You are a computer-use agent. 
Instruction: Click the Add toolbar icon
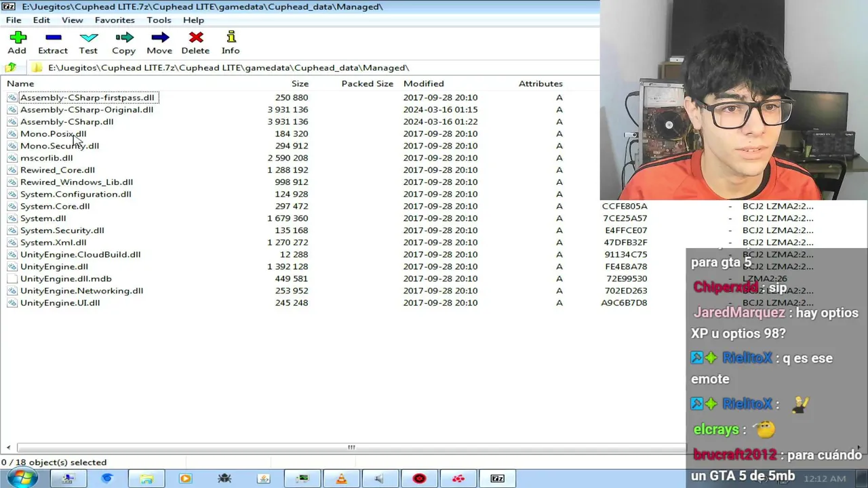click(18, 37)
